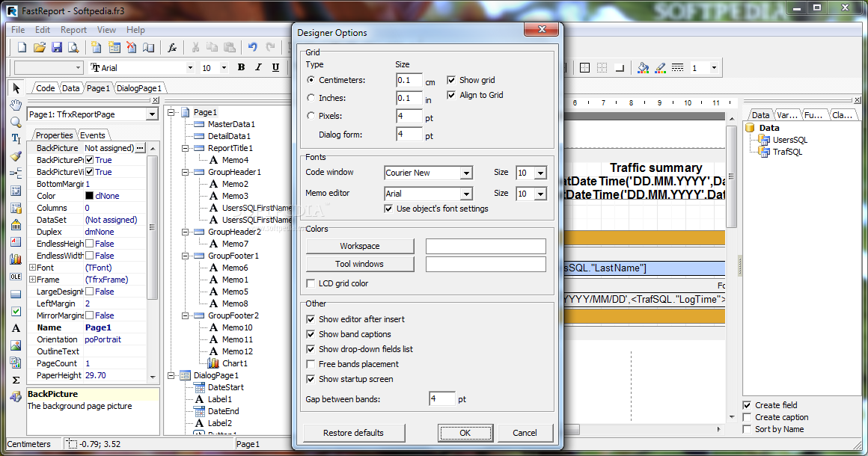The height and width of the screenshot is (456, 868).
Task: Select the OLE object tool
Action: (16, 277)
